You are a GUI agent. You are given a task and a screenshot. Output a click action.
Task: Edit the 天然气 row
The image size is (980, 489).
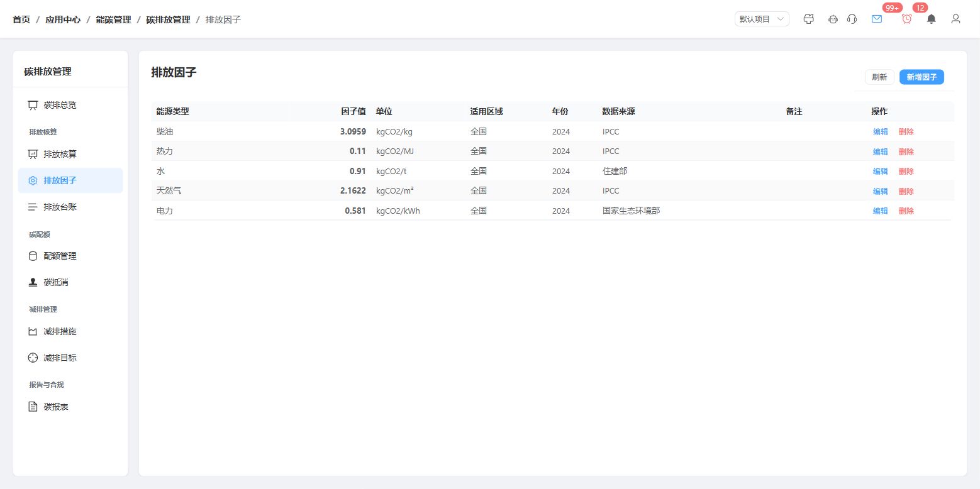[881, 191]
